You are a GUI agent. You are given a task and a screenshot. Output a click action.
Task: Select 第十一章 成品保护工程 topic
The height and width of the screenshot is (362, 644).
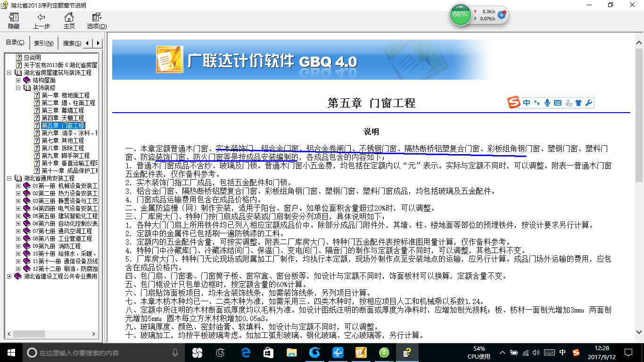point(69,171)
